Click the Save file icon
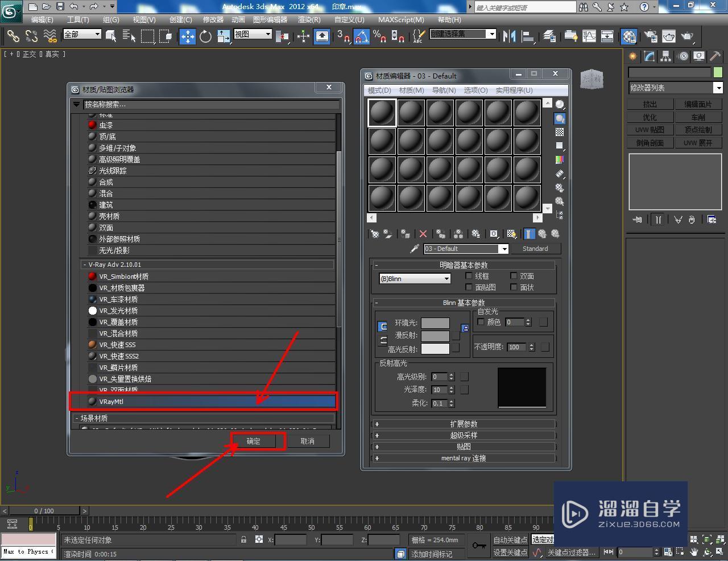This screenshot has width=728, height=561. click(60, 7)
